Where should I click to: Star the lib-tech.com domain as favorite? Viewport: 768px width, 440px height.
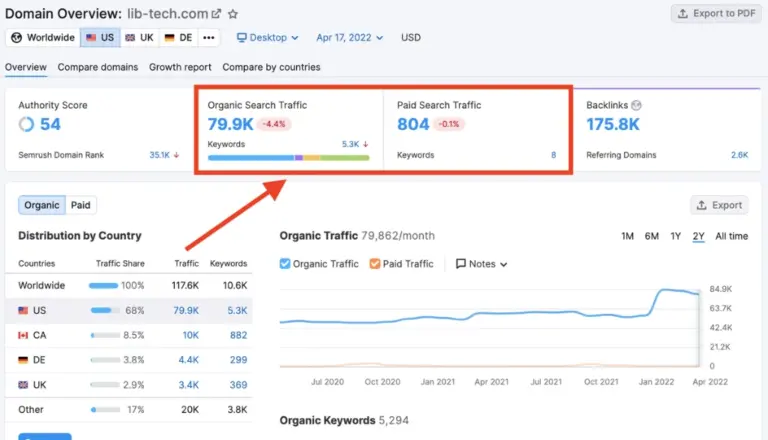233,14
